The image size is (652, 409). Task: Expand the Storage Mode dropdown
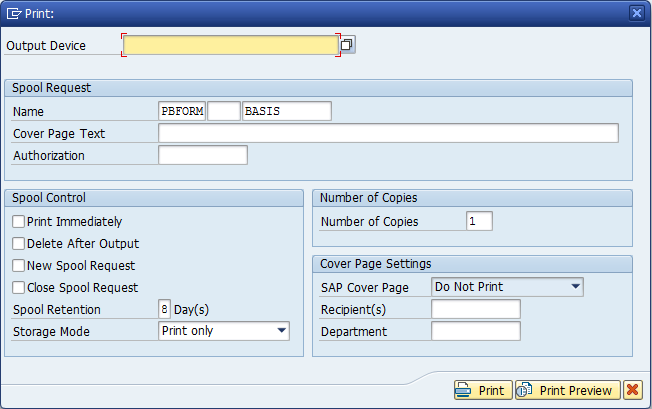282,331
